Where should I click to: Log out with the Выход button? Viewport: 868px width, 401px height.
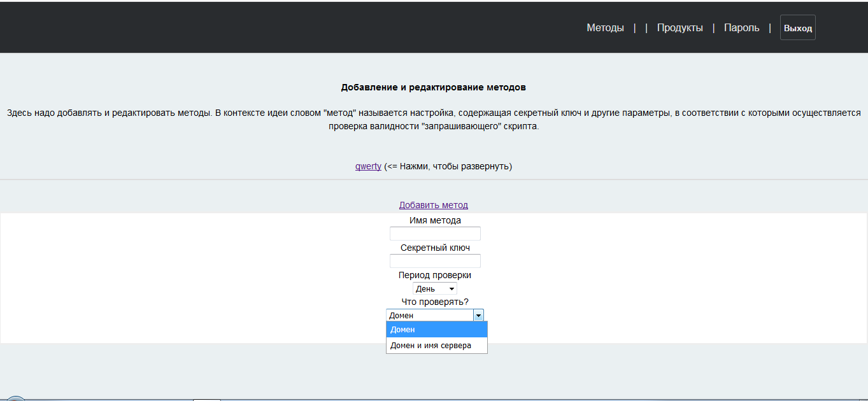point(797,28)
